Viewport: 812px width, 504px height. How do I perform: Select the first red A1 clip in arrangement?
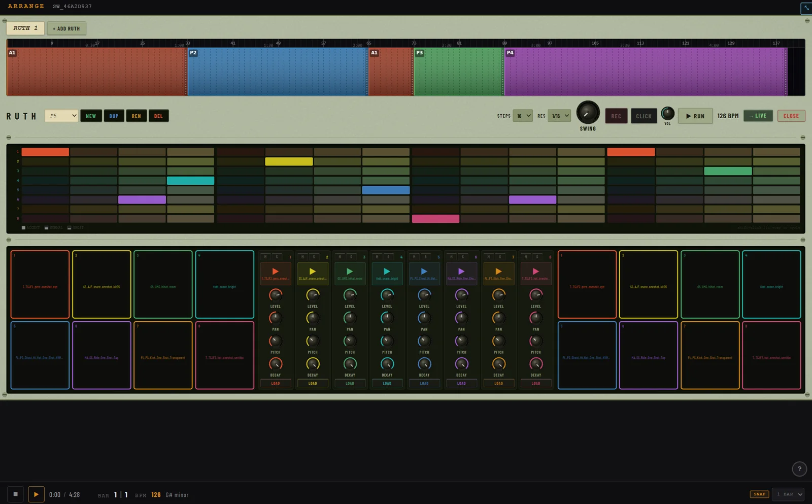[96, 72]
